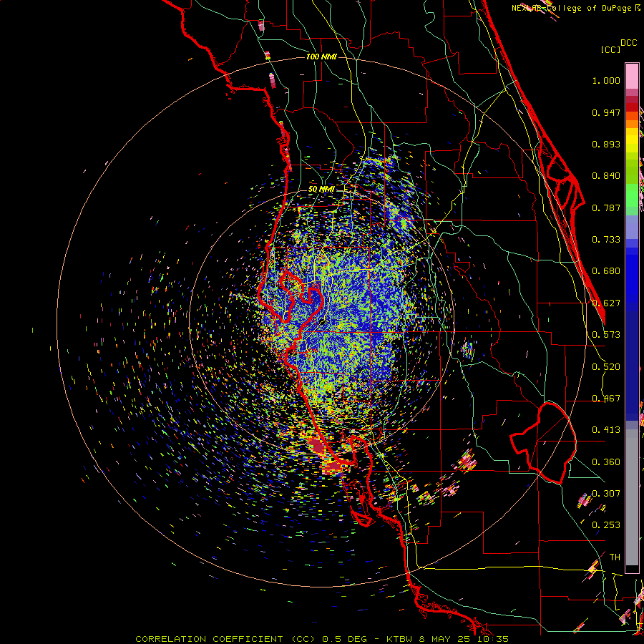The image size is (644, 644).
Task: Click the 0.413 scale value
Action: point(606,430)
